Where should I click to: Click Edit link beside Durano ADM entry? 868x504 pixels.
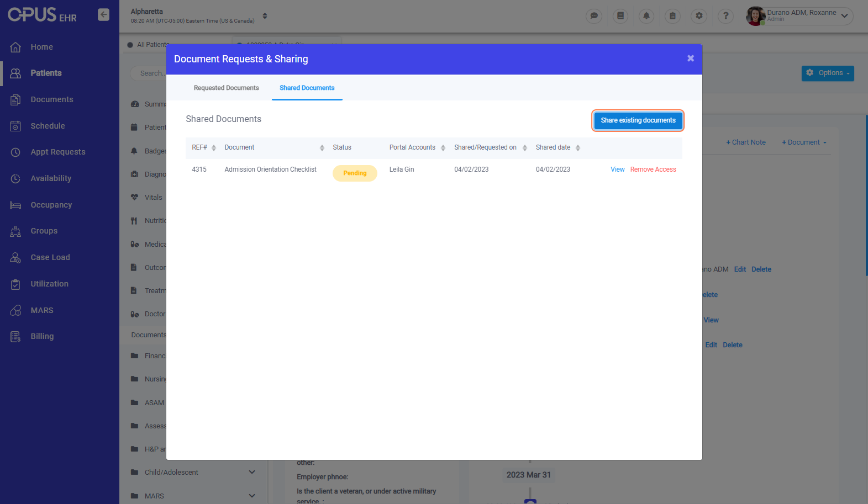[x=740, y=269]
